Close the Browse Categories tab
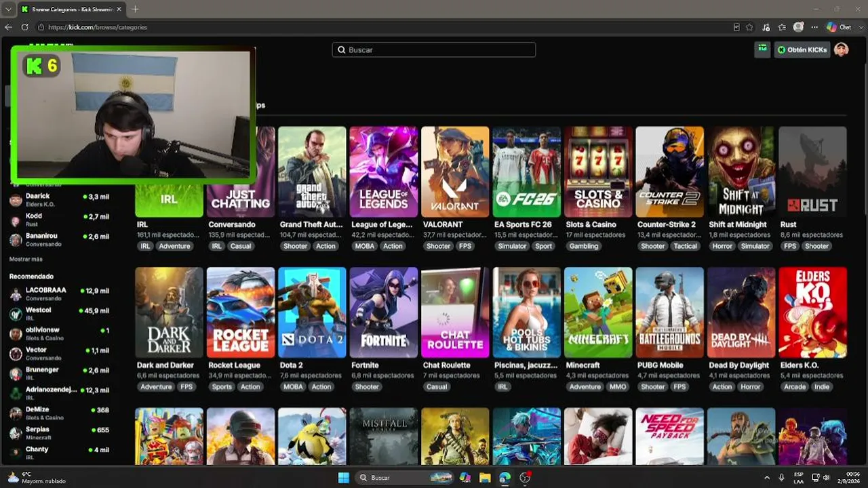Screen dimensions: 868x488 (119, 9)
